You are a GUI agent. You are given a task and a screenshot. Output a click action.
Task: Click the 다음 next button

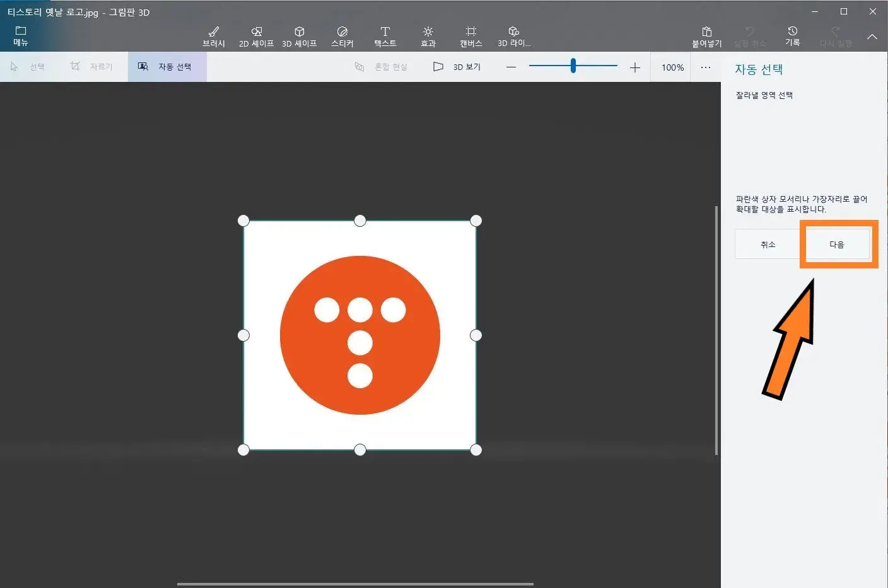coord(837,245)
